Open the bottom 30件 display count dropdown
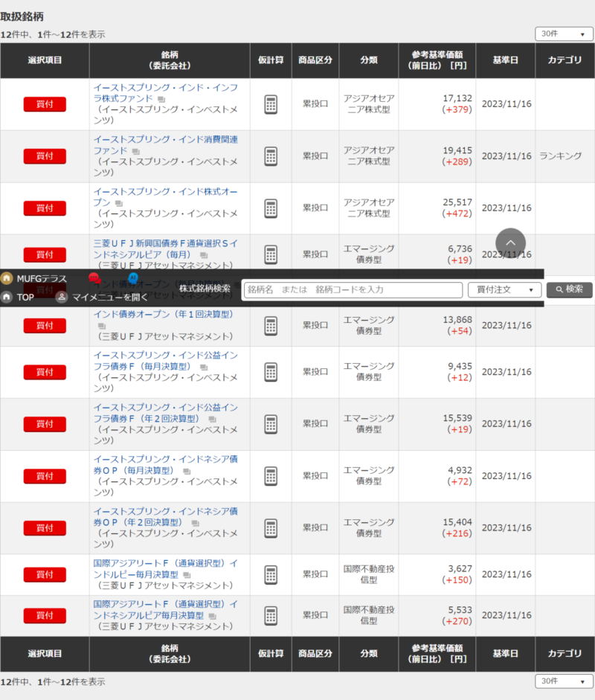Image resolution: width=595 pixels, height=700 pixels. pyautogui.click(x=564, y=681)
